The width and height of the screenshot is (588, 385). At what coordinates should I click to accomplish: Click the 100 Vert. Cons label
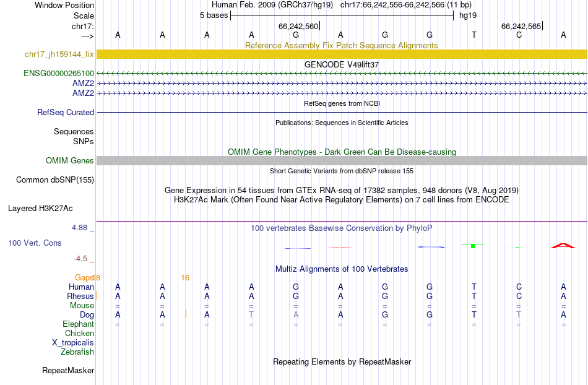pyautogui.click(x=35, y=243)
